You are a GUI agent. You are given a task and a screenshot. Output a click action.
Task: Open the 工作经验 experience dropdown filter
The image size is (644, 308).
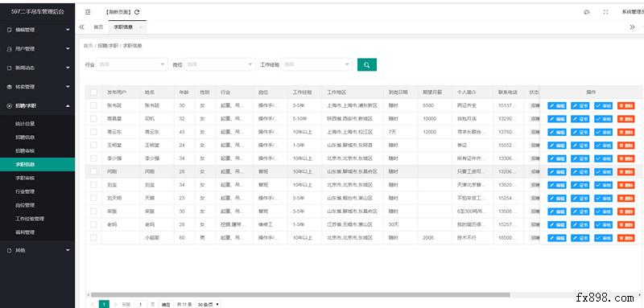(316, 64)
